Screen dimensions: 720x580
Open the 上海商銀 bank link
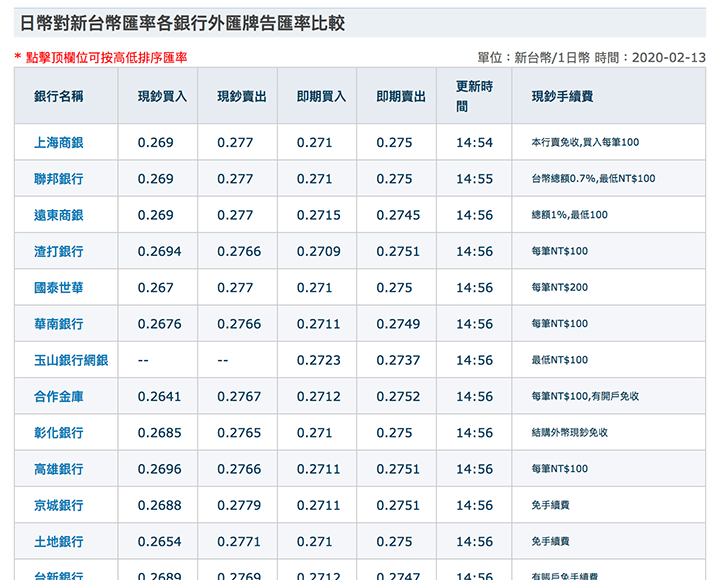[59, 143]
